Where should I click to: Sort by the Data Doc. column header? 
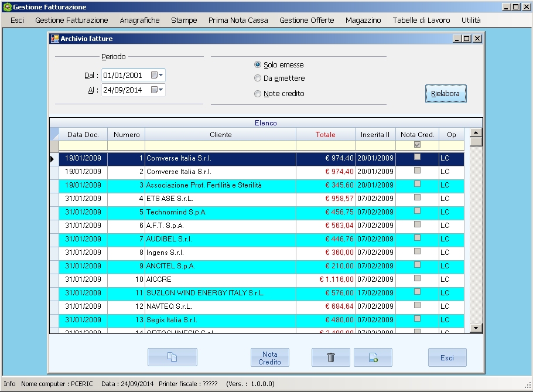coord(83,135)
